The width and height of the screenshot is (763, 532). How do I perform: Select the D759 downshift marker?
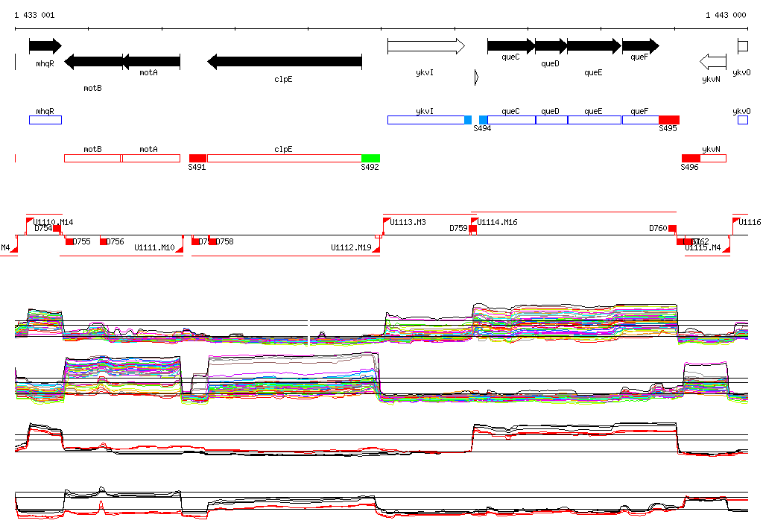pyautogui.click(x=472, y=228)
